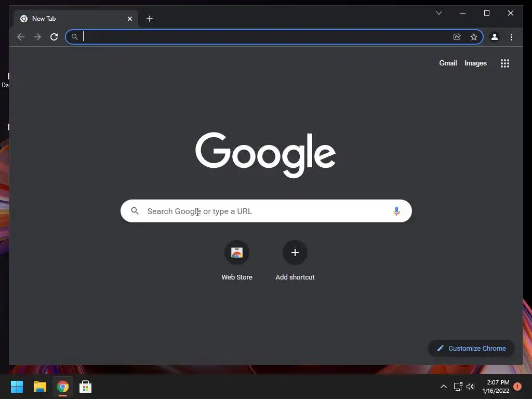Reload the current page

pyautogui.click(x=54, y=37)
